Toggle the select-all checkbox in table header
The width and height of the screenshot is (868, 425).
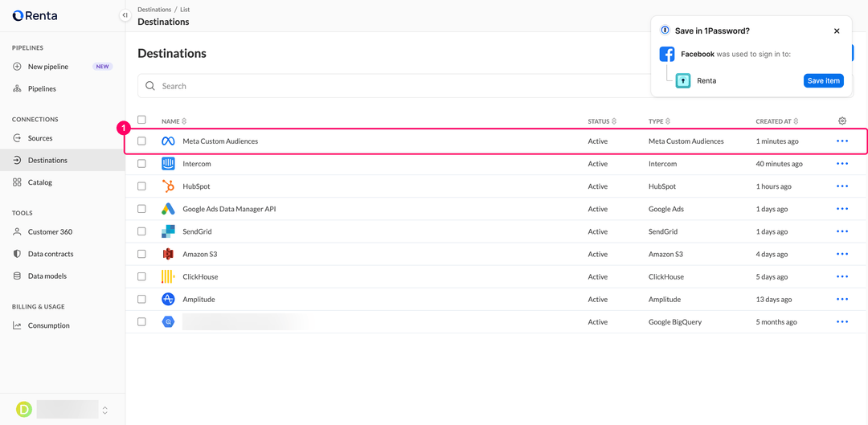[141, 120]
